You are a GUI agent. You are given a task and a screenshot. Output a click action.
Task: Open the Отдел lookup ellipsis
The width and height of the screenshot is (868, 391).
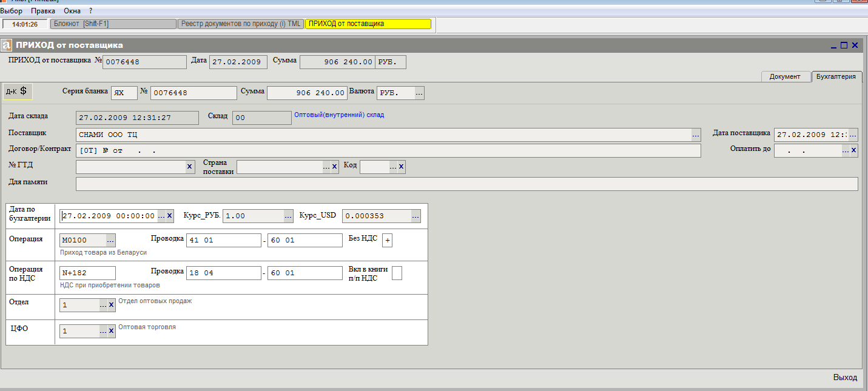point(103,306)
